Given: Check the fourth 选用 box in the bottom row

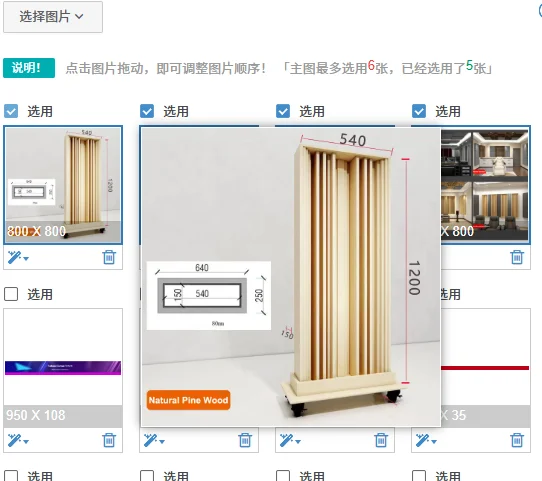Looking at the screenshot, I should [419, 475].
